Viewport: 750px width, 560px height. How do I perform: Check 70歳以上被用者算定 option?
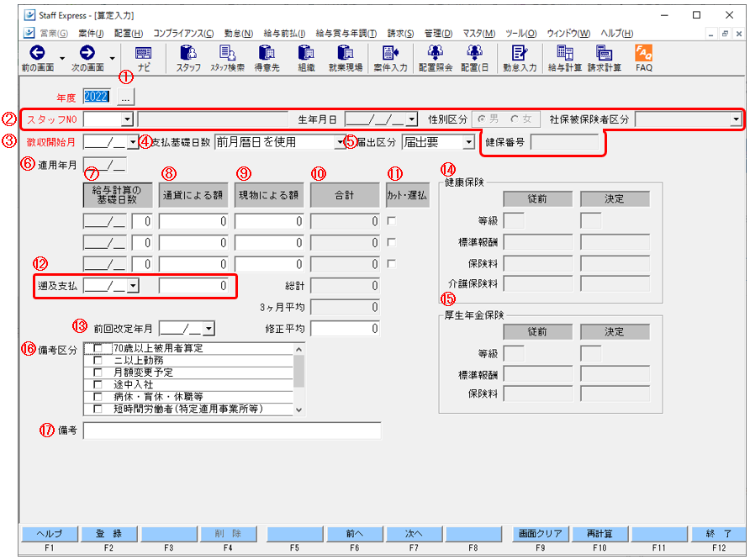[98, 348]
